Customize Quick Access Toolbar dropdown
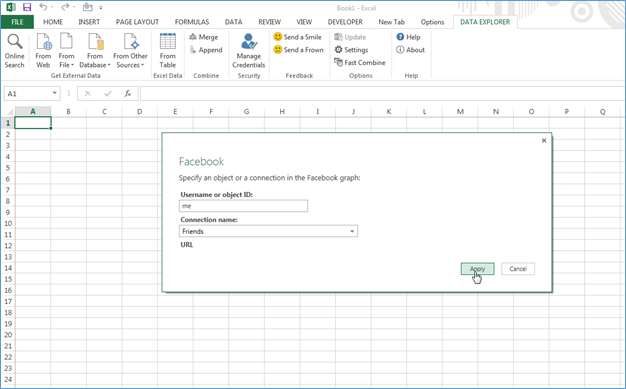The width and height of the screenshot is (626, 389). coord(101,8)
